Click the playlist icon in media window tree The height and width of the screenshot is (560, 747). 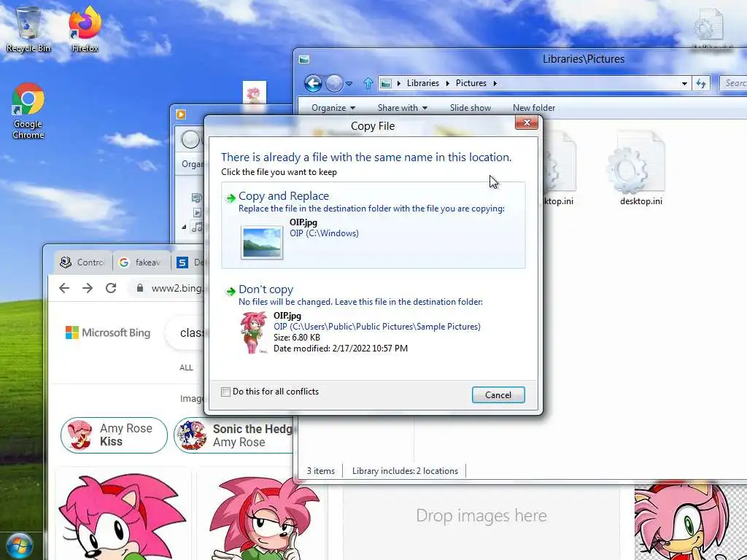point(197,197)
